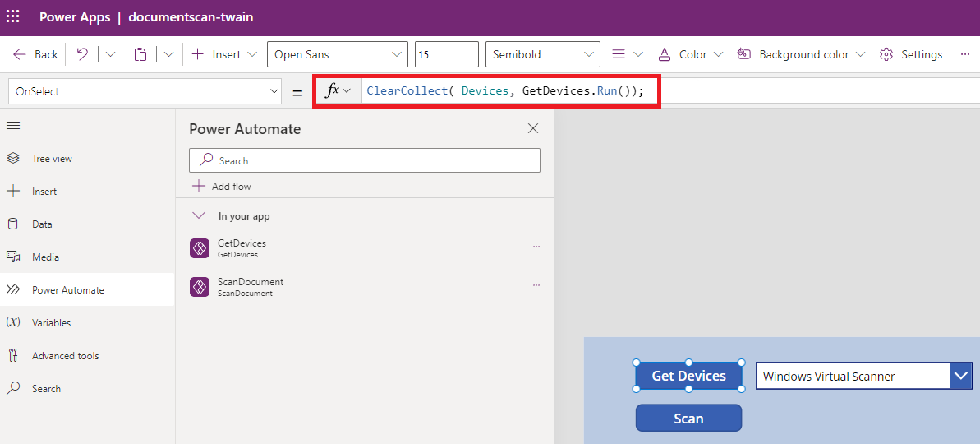980x444 pixels.
Task: Open the app launcher waffle icon
Action: pos(13,17)
